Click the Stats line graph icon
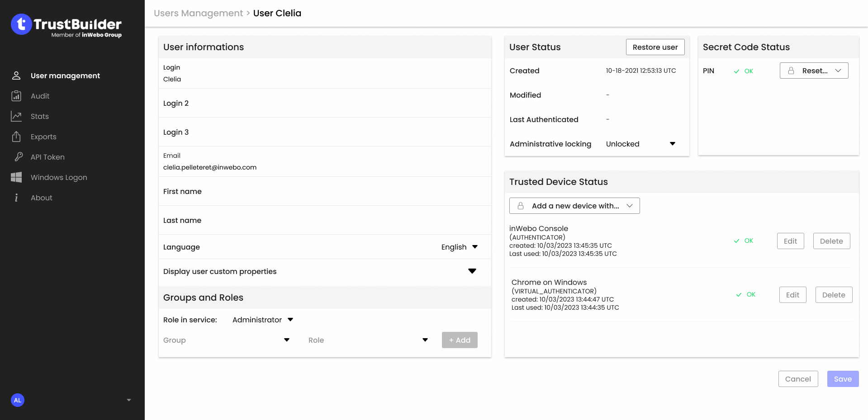This screenshot has height=420, width=868. pos(16,116)
